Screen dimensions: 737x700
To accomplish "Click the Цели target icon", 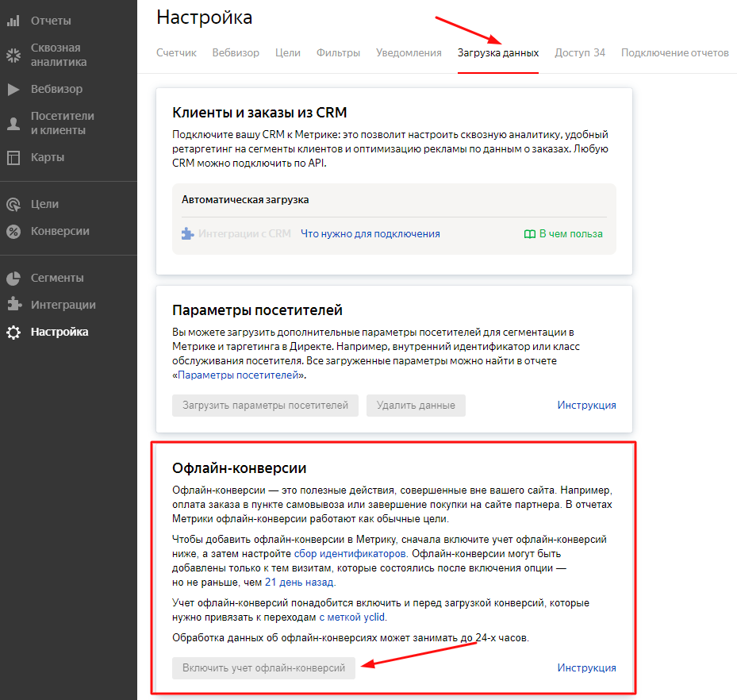I will (13, 205).
